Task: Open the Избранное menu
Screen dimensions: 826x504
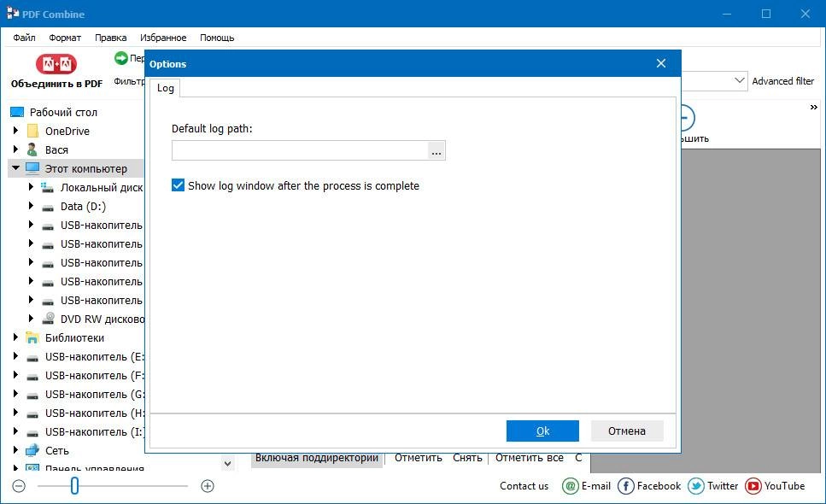Action: [x=163, y=38]
